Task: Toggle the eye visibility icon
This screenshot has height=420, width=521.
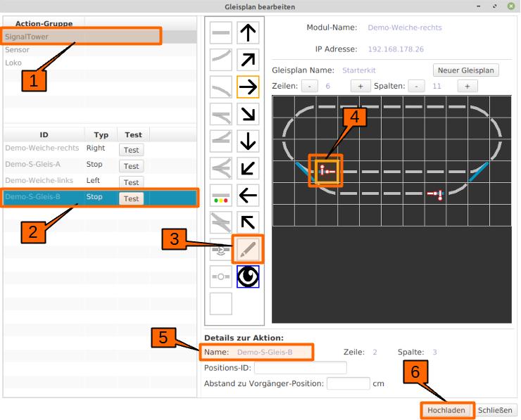Action: click(x=248, y=276)
